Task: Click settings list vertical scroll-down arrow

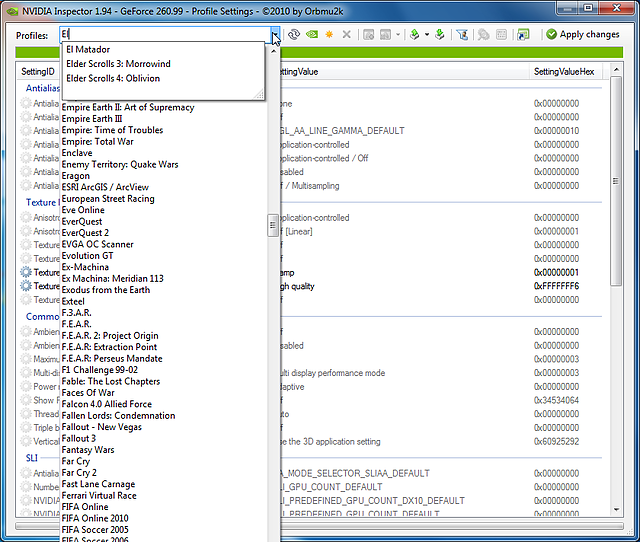Action: (616, 510)
